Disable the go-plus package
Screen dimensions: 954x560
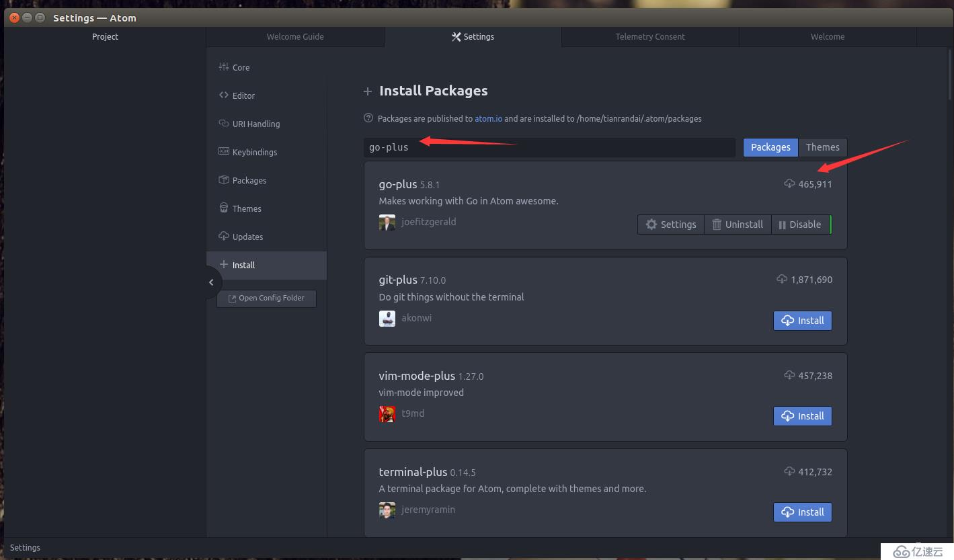[800, 225]
